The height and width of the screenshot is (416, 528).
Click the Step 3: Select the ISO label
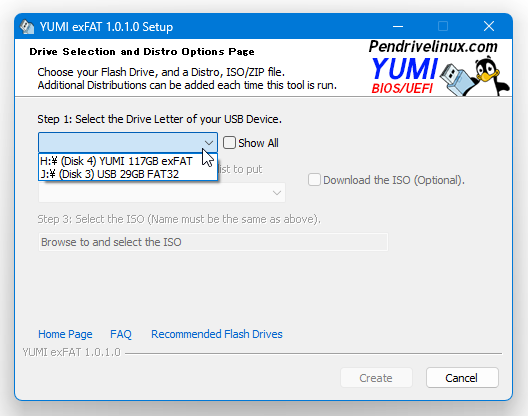[179, 219]
